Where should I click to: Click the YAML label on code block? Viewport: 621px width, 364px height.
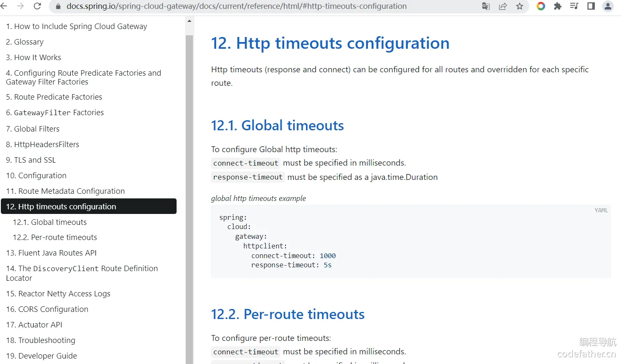tap(601, 210)
